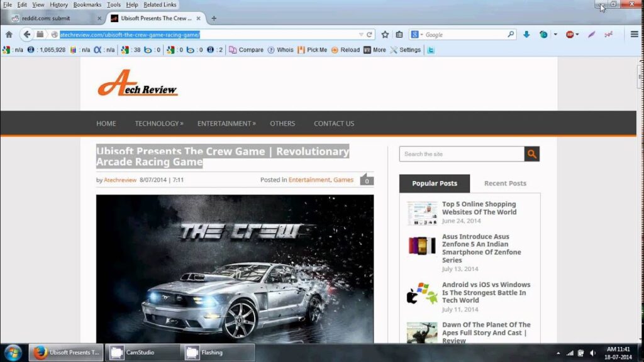
Task: Open the Flashing taskbar window
Action: [x=218, y=353]
